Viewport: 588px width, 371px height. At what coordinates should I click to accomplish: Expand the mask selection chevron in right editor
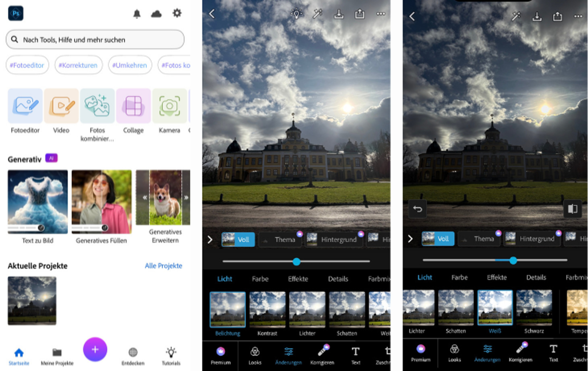coord(410,239)
